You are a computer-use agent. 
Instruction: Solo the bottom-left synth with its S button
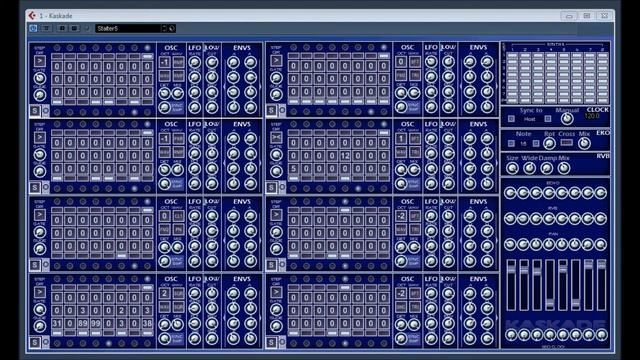coord(35,342)
